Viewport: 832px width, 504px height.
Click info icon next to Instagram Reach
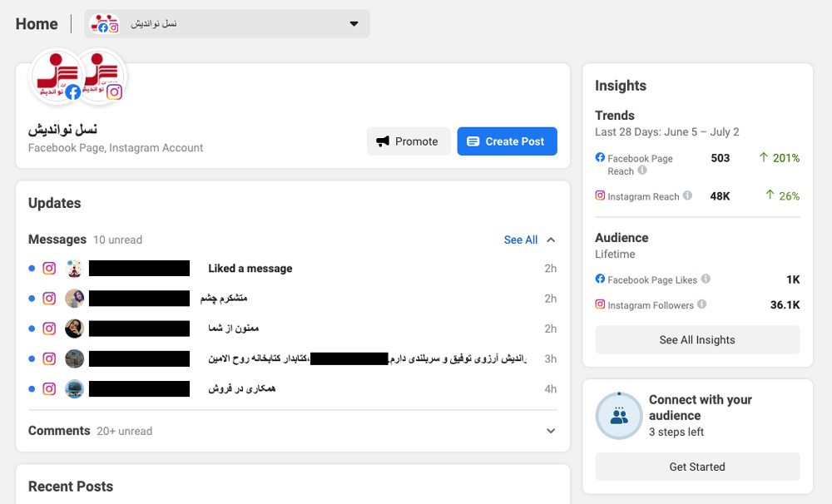pos(688,195)
